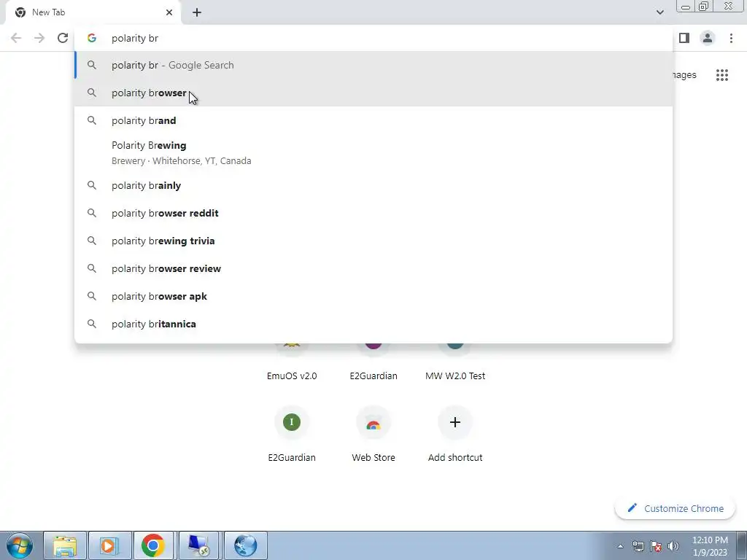Click the magnifier icon beside 'polarity britannica'
Viewport: 747px width, 560px height.
[x=92, y=324]
